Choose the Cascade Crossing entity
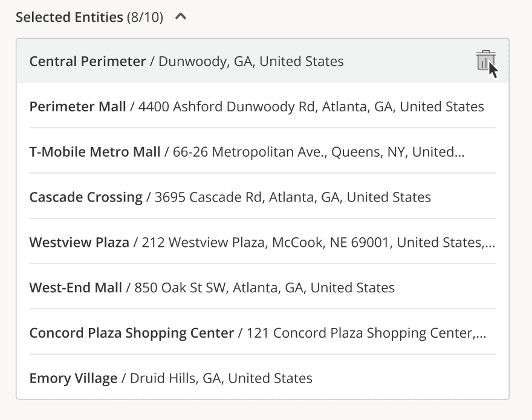The image size is (532, 420). tap(86, 197)
